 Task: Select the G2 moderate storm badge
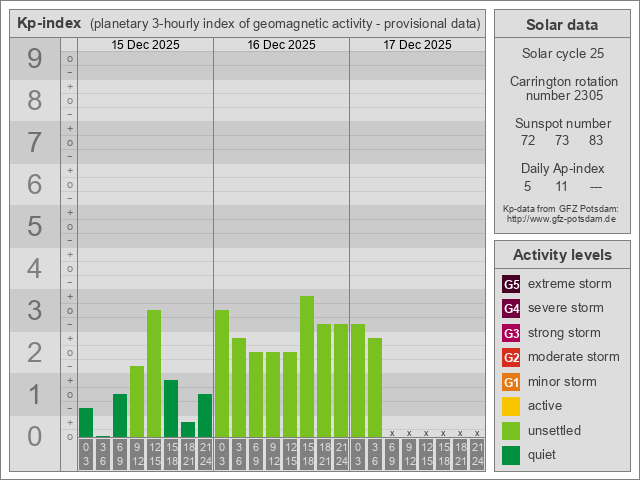[x=511, y=357]
